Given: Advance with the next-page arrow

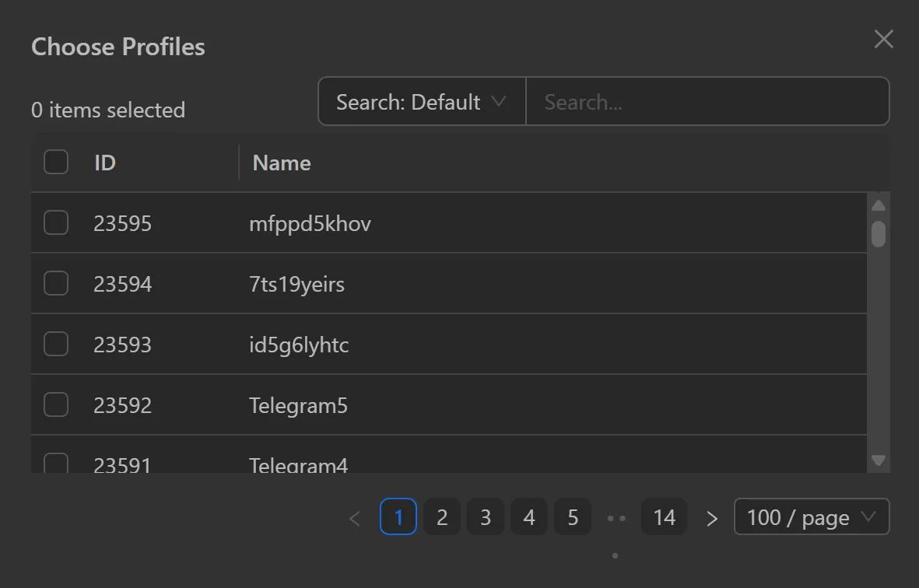Looking at the screenshot, I should 711,516.
